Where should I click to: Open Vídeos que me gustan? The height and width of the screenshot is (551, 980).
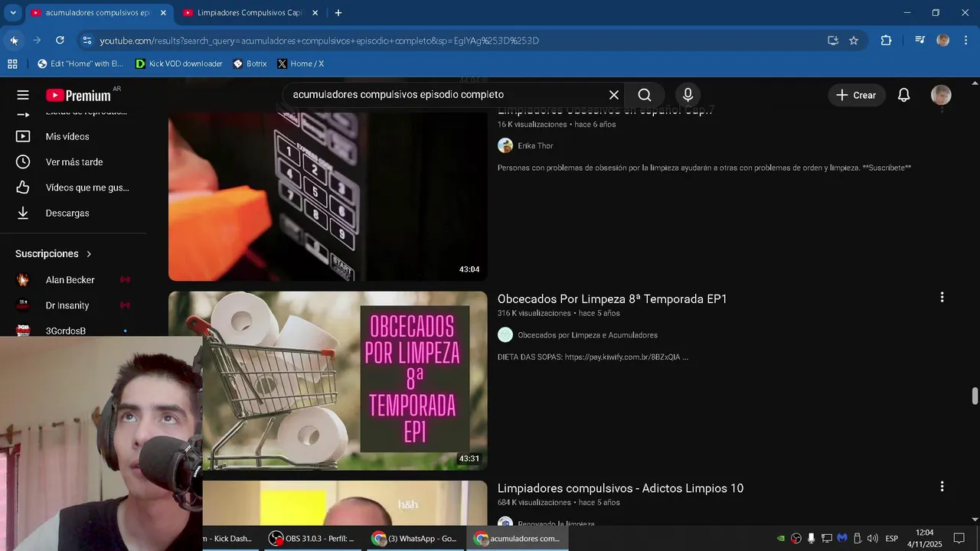click(73, 187)
